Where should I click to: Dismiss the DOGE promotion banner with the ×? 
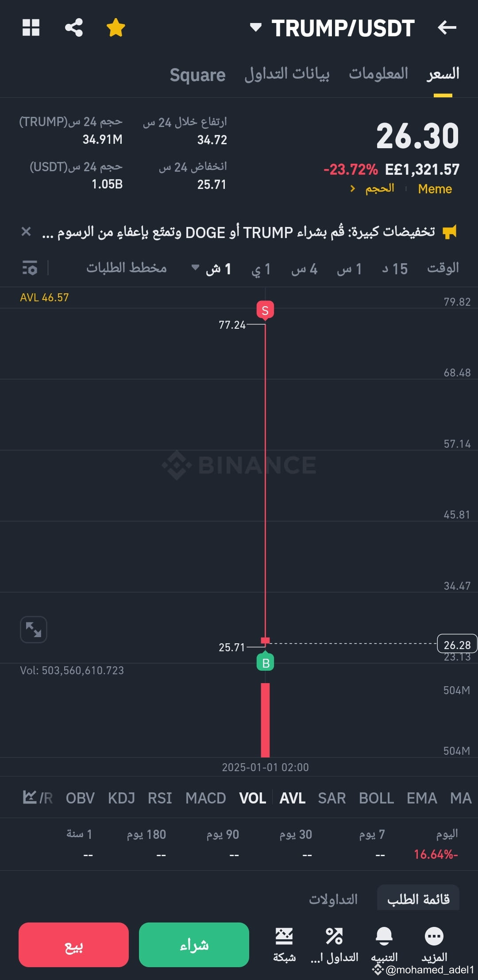pos(26,231)
